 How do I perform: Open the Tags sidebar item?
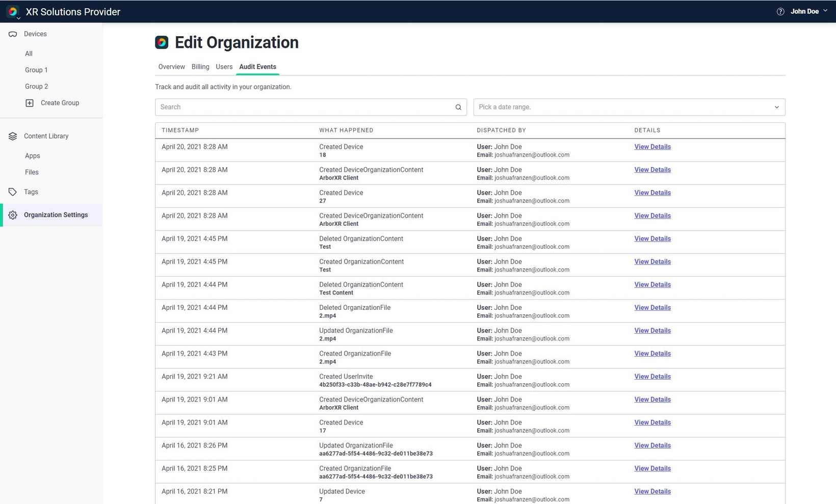tap(31, 192)
